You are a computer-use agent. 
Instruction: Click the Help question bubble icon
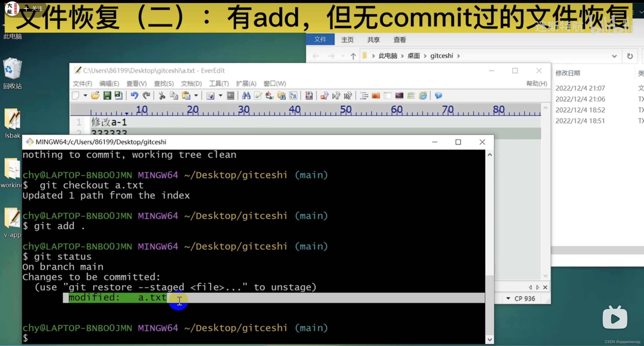click(x=438, y=95)
